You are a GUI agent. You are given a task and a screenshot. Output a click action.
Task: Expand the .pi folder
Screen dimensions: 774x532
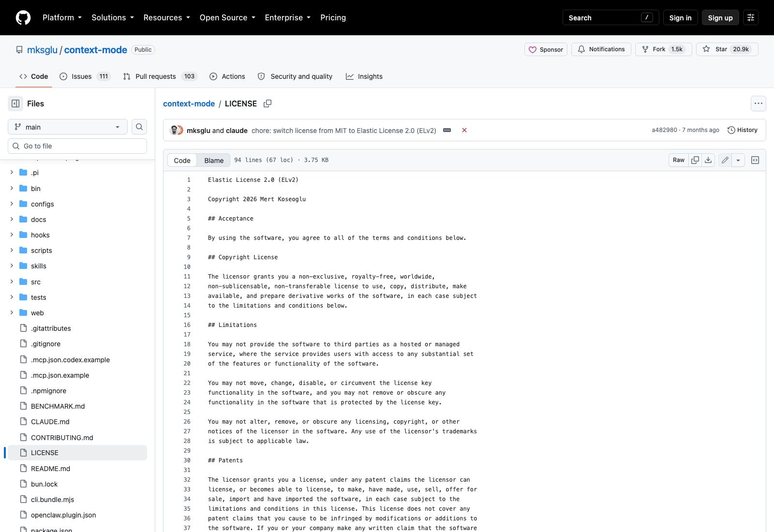point(12,172)
